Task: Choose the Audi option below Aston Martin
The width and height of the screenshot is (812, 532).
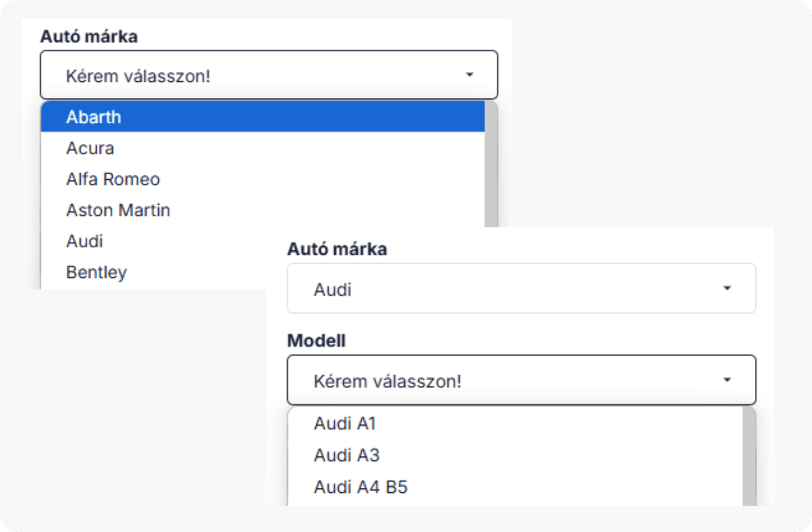Action: point(85,241)
